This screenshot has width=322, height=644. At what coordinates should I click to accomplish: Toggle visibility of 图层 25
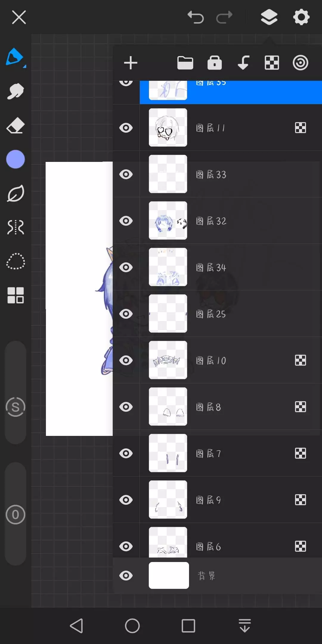tap(126, 314)
